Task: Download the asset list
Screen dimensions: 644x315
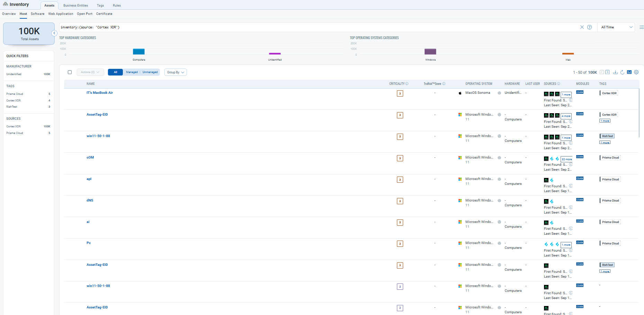Action: [x=615, y=72]
